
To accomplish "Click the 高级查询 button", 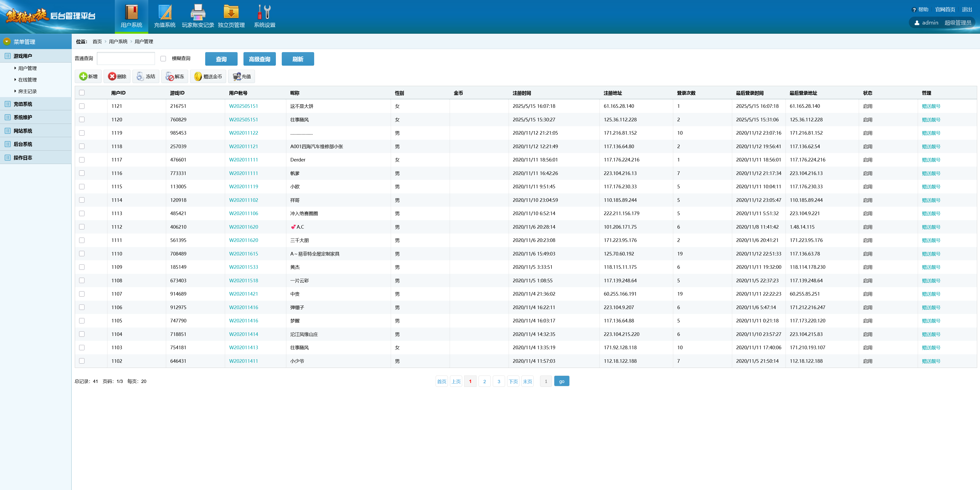I will tap(260, 59).
